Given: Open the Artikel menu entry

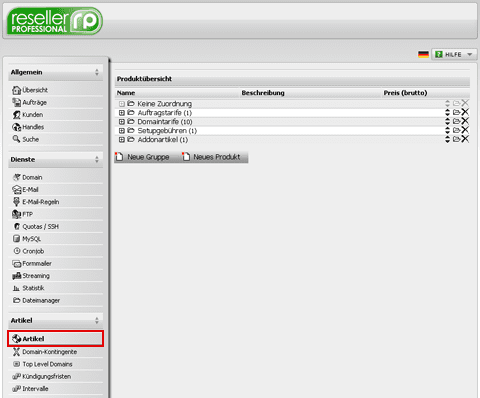Looking at the screenshot, I should click(55, 339).
